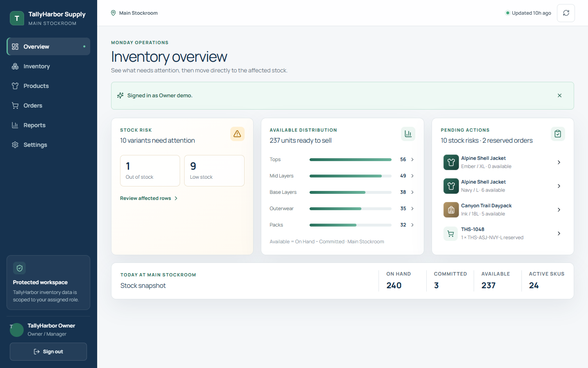Image resolution: width=588 pixels, height=368 pixels.
Task: Click the Products shirt icon
Action: 15,86
